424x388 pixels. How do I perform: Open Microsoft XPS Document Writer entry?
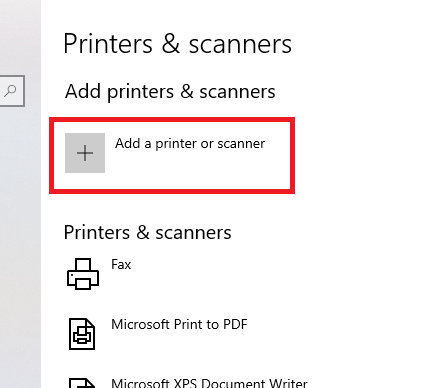click(209, 383)
